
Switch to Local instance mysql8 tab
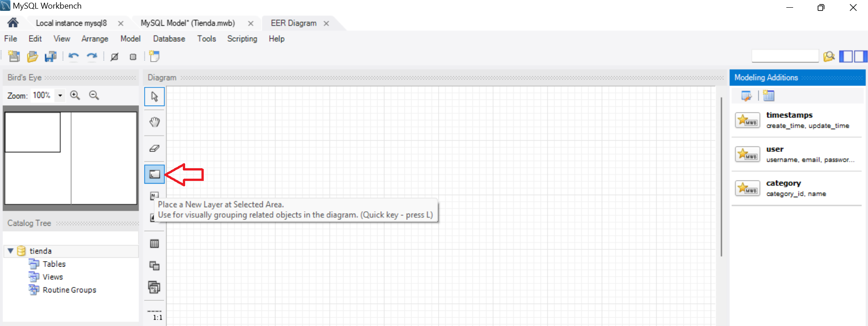point(71,23)
